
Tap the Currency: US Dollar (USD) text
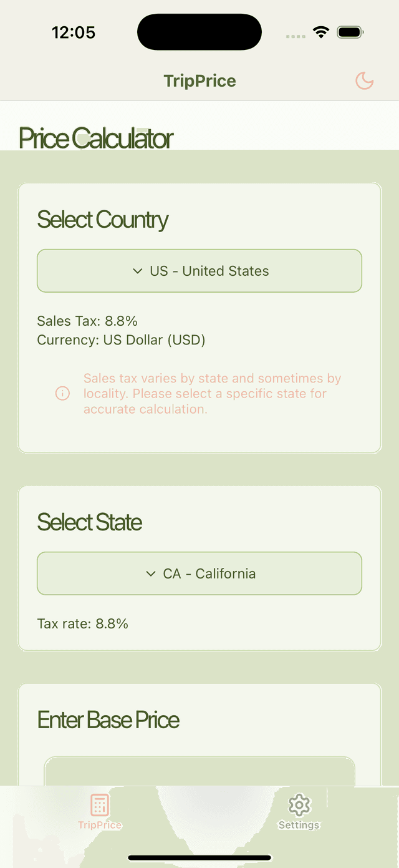point(121,340)
